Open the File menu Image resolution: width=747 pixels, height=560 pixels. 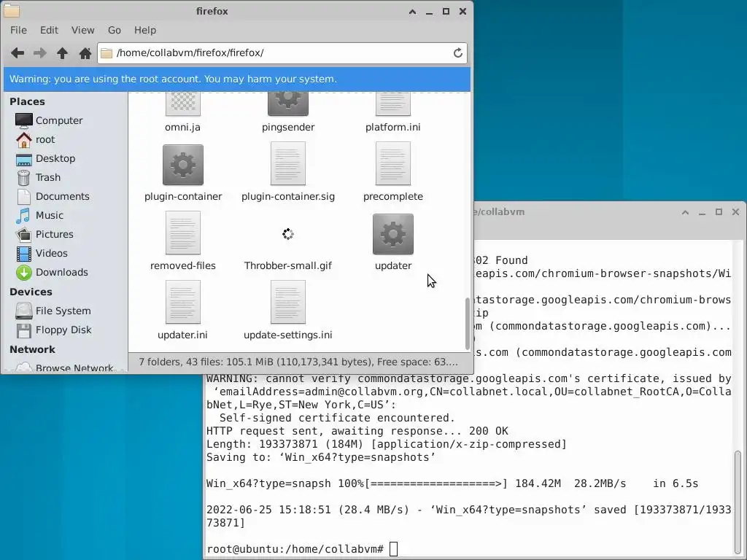[x=18, y=30]
